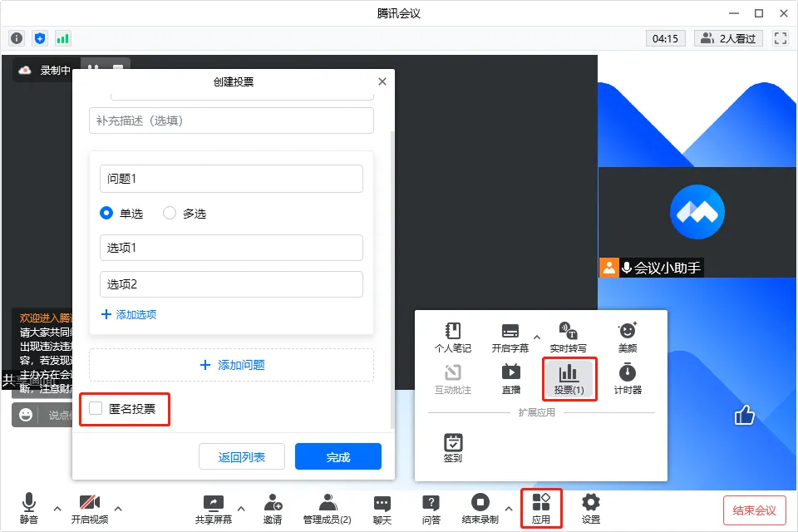
Task: Maximize the 腾讯会议 window
Action: [758, 13]
